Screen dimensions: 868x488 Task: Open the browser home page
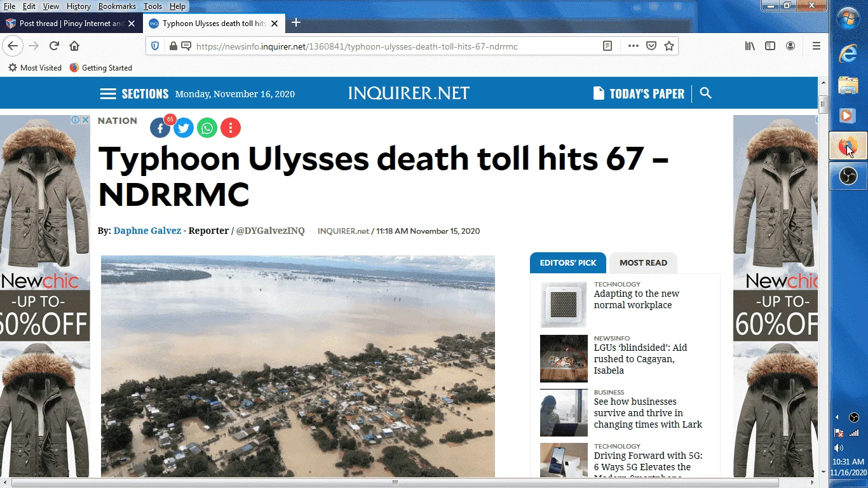click(74, 46)
